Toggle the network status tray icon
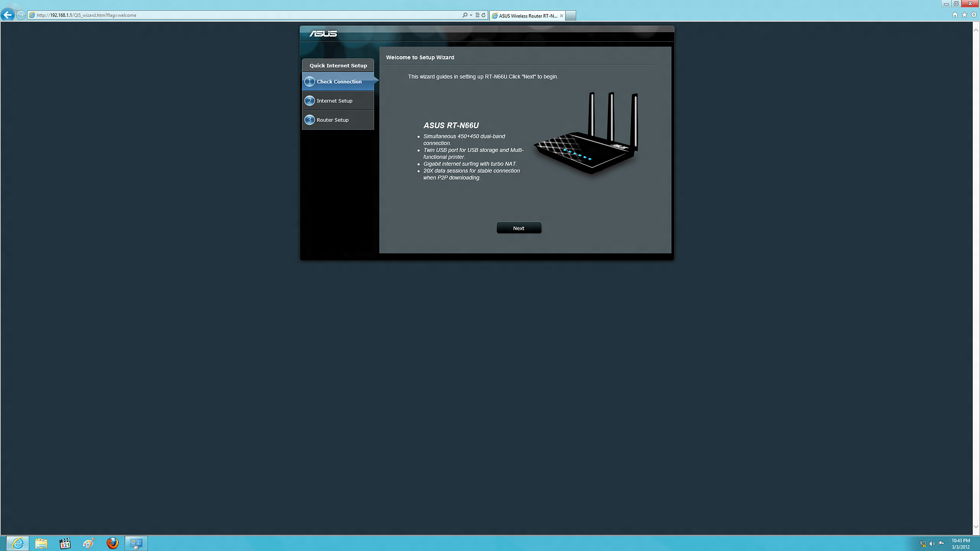The height and width of the screenshot is (551, 980). click(x=923, y=544)
